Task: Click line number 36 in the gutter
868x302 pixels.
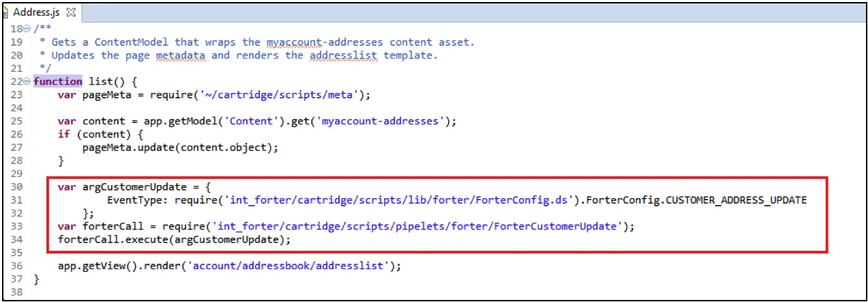Action: 17,266
